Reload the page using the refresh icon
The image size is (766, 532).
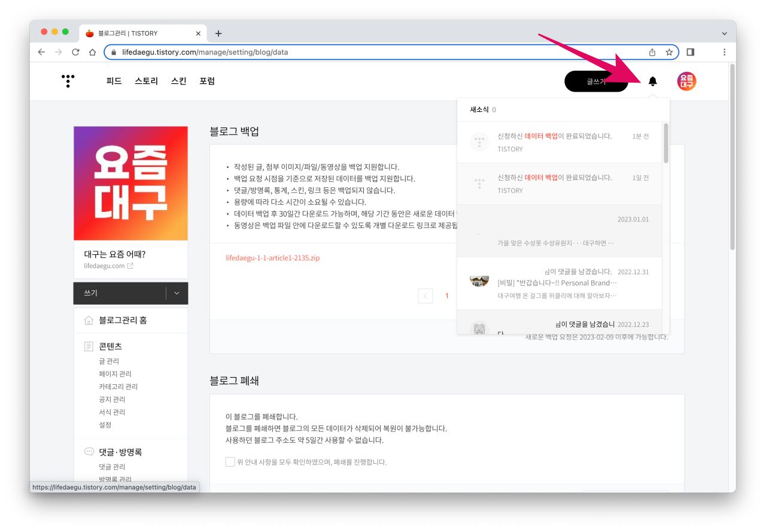[75, 52]
